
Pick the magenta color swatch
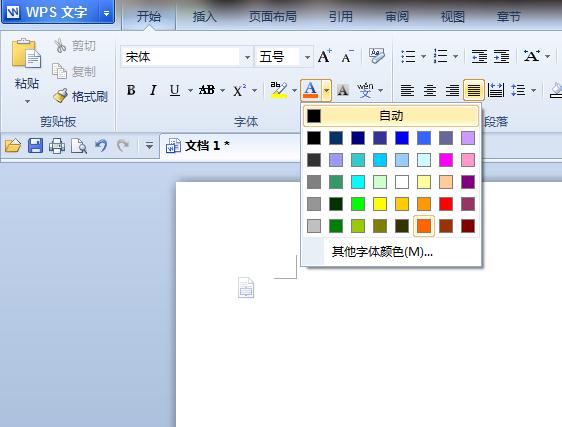pos(446,160)
